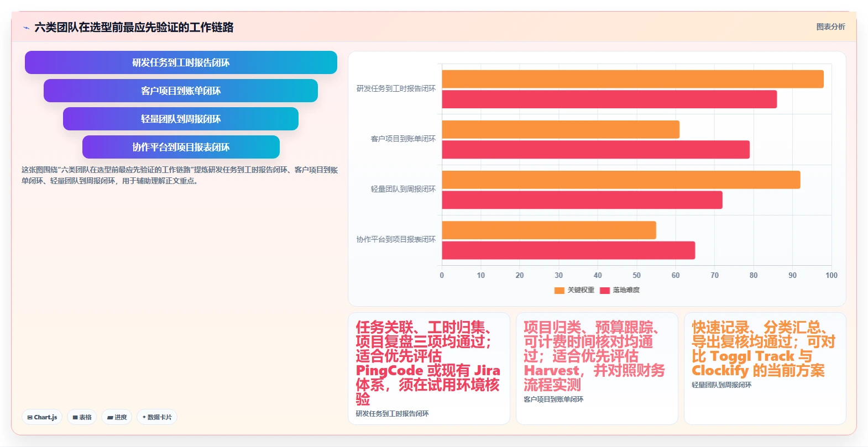Click the Chart.js tag chip

42,417
